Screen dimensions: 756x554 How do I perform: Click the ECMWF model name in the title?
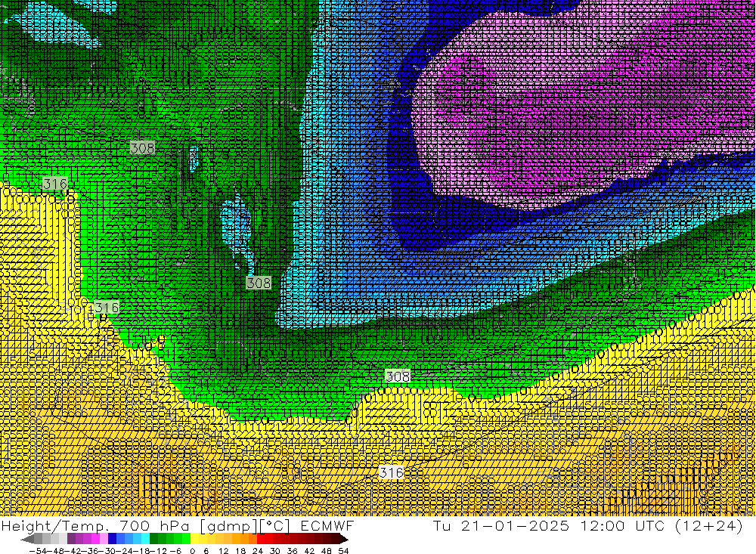pos(327,525)
